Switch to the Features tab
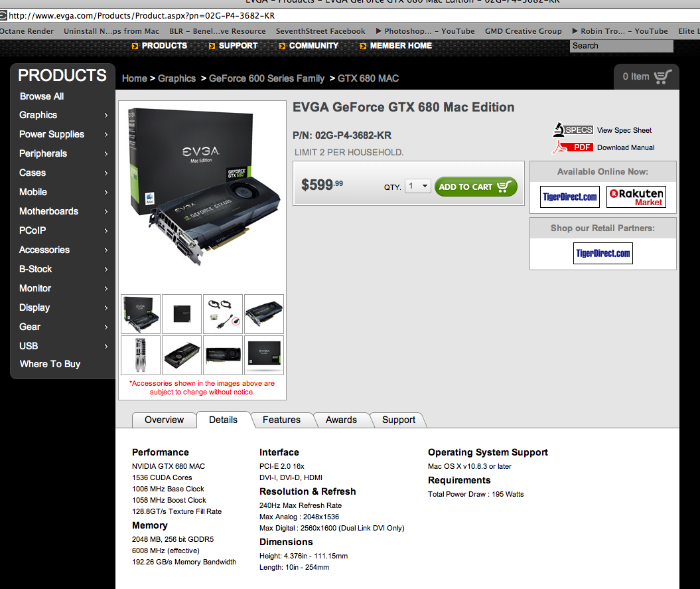Screen dimensions: 700x589 point(282,420)
